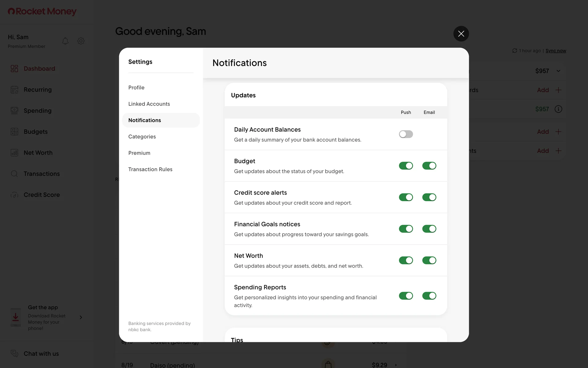This screenshot has height=368, width=588.
Task: Turn off Credit score alerts push toggle
Action: point(406,197)
